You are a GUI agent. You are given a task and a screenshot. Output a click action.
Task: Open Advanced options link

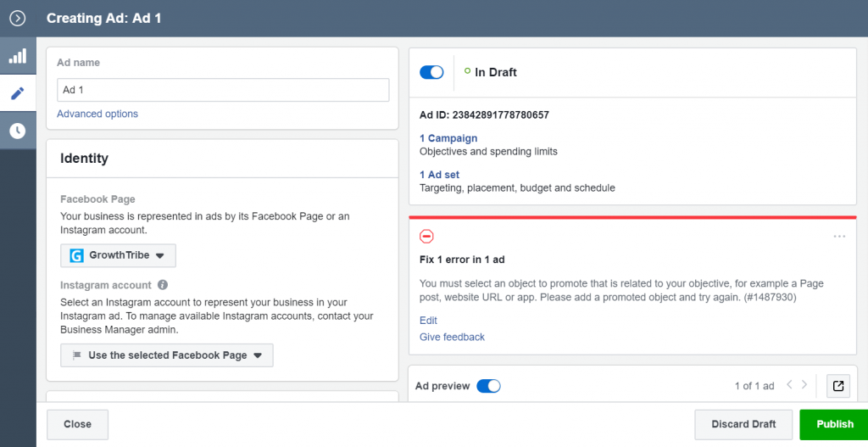pos(97,114)
